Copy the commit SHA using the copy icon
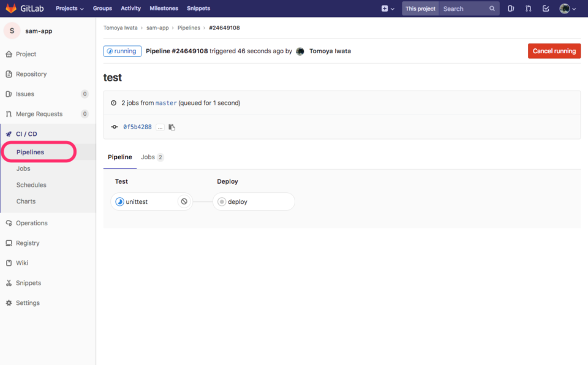The width and height of the screenshot is (588, 365). (171, 127)
